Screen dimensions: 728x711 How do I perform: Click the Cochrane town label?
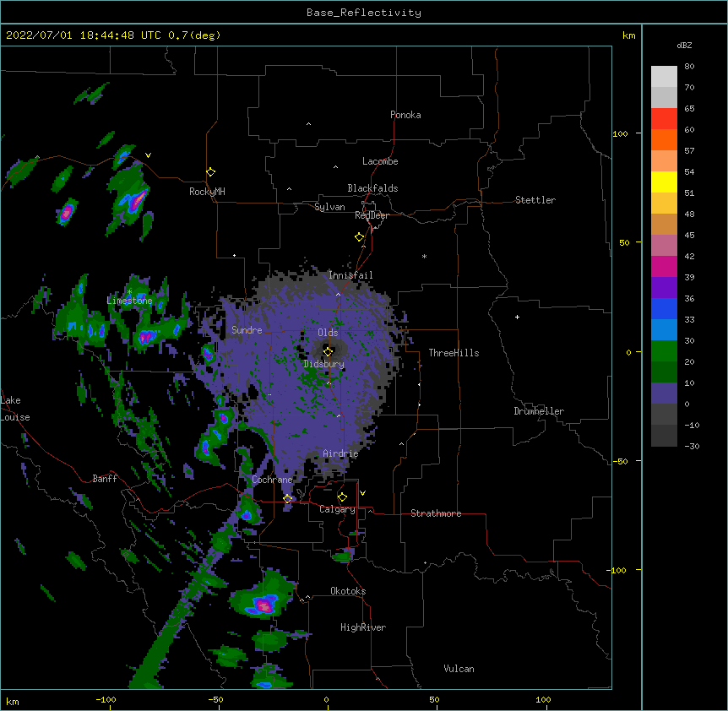coord(272,480)
